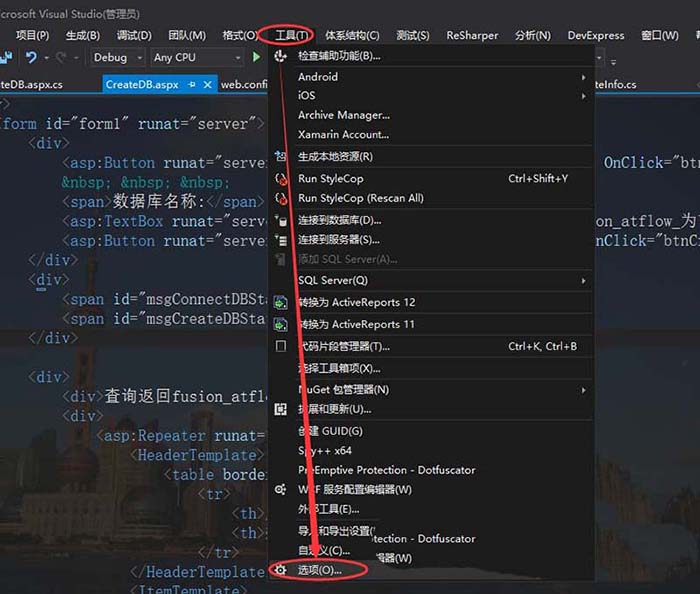Open the 调试(D) menu

point(134,35)
